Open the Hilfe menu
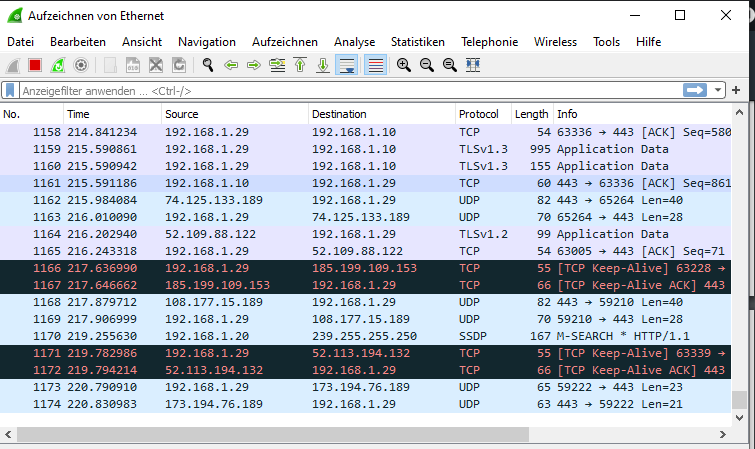Screen dimensions: 755x449 pyautogui.click(x=648, y=42)
